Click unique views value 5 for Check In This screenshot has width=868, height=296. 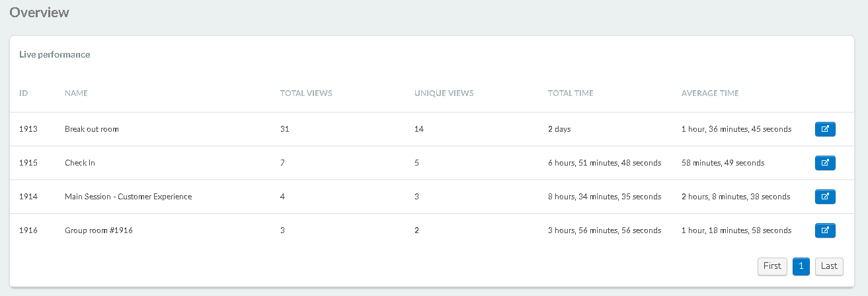pos(417,163)
